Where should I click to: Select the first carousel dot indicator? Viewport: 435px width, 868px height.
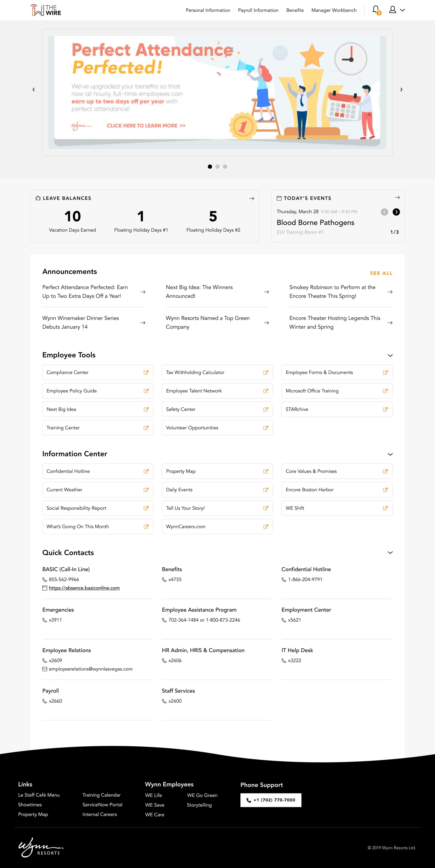pos(210,166)
